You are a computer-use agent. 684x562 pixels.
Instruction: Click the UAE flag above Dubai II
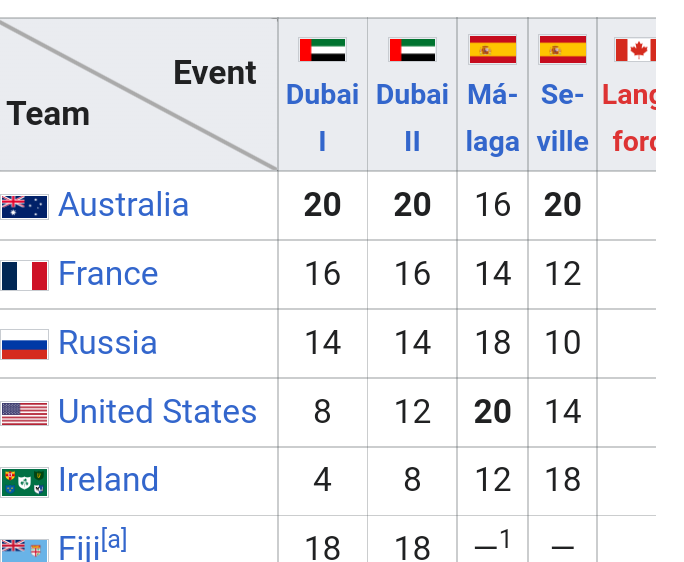(412, 50)
